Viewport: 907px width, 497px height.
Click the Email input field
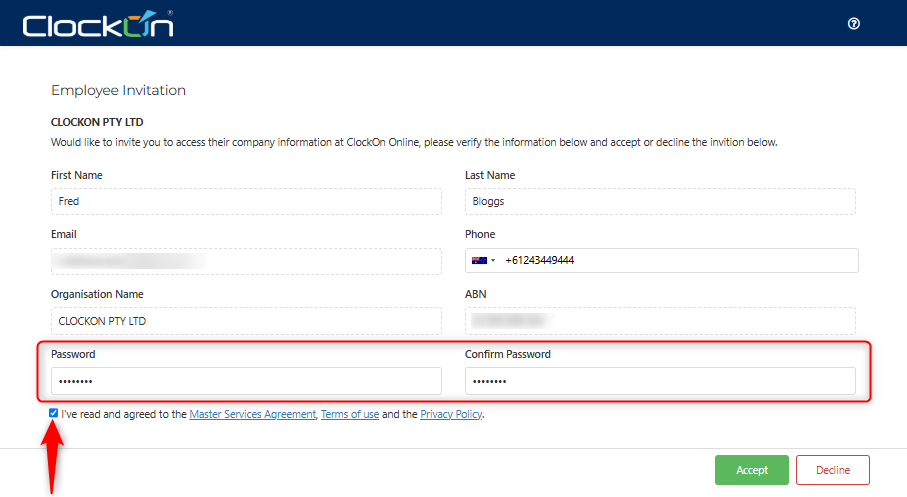[x=246, y=261]
